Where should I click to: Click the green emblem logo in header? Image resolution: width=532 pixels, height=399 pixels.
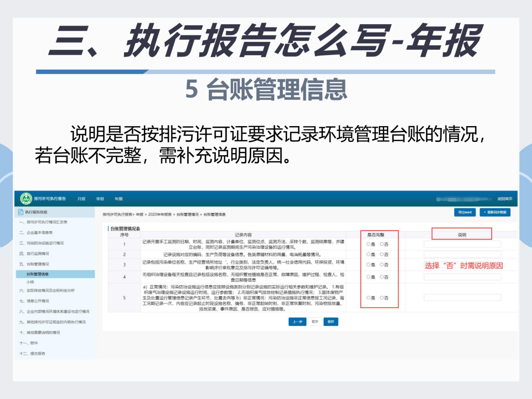pos(26,199)
